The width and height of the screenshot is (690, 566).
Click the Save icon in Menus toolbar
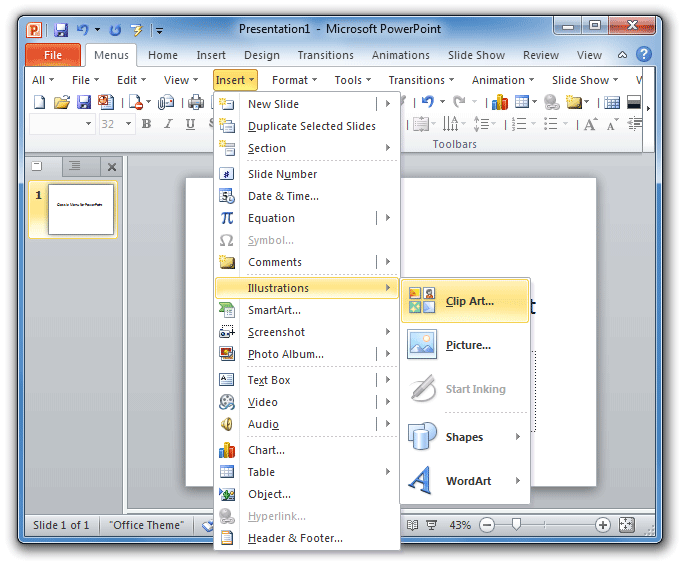(x=84, y=102)
